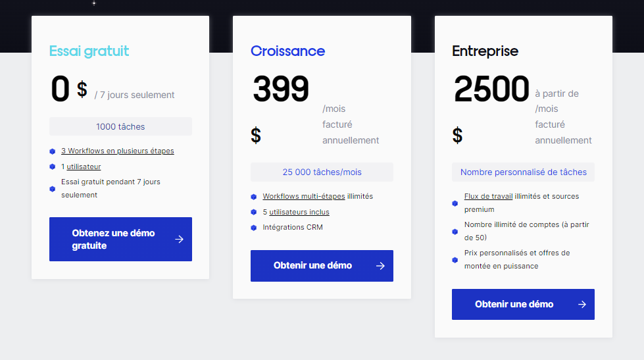Click the bullet icon beside 1 utilisateur
Viewport: 644px width, 360px height.
click(x=52, y=167)
